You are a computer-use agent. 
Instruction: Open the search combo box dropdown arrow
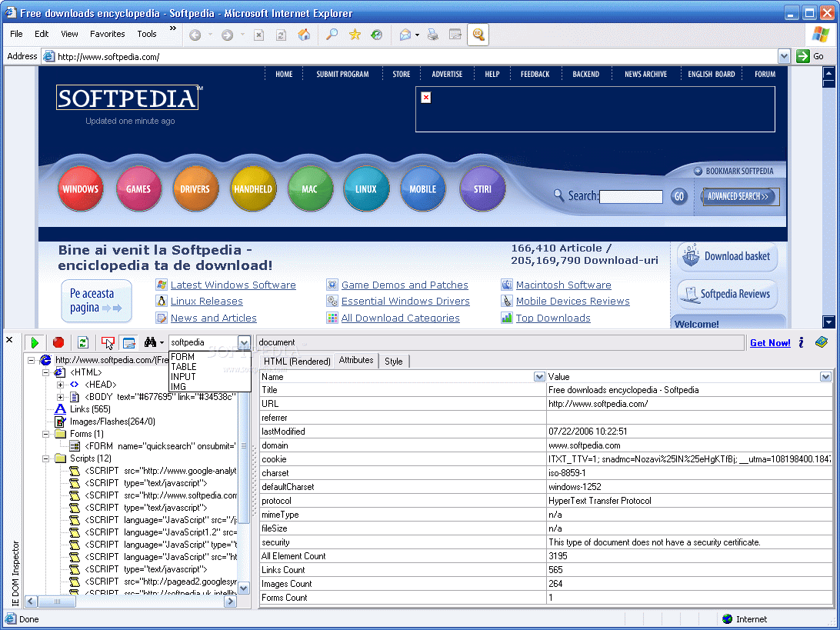[x=244, y=342]
